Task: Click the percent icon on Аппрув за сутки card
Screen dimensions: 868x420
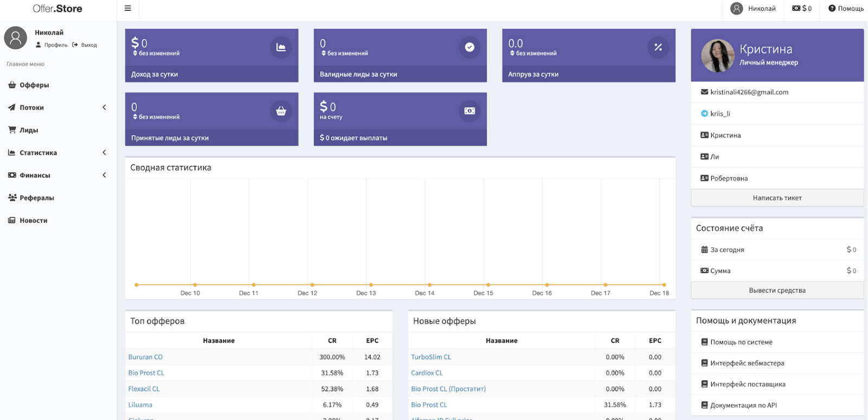Action: pos(658,47)
